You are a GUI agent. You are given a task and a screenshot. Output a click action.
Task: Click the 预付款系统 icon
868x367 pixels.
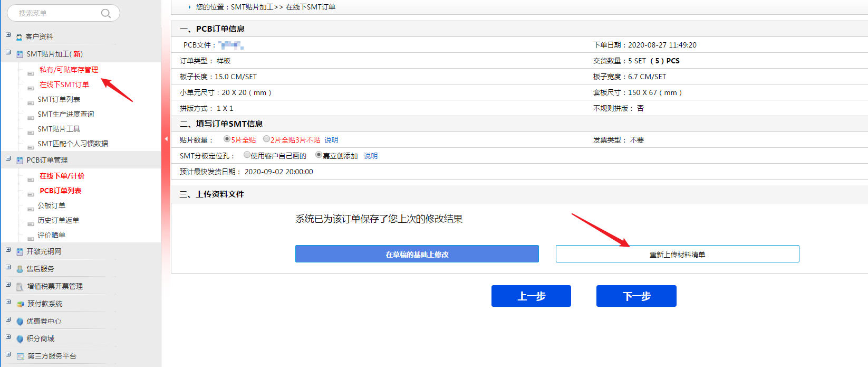tap(20, 304)
